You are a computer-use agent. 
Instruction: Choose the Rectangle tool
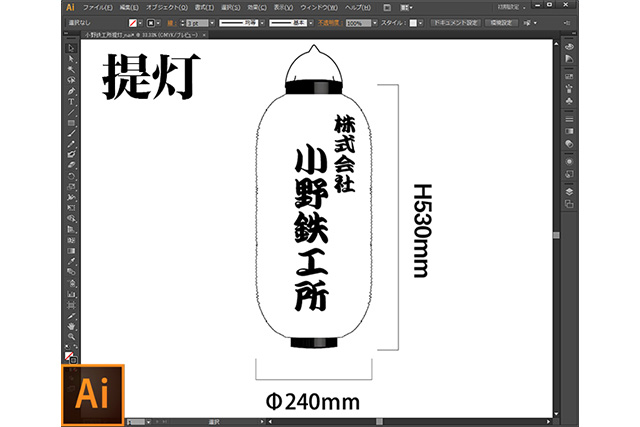pos(71,123)
